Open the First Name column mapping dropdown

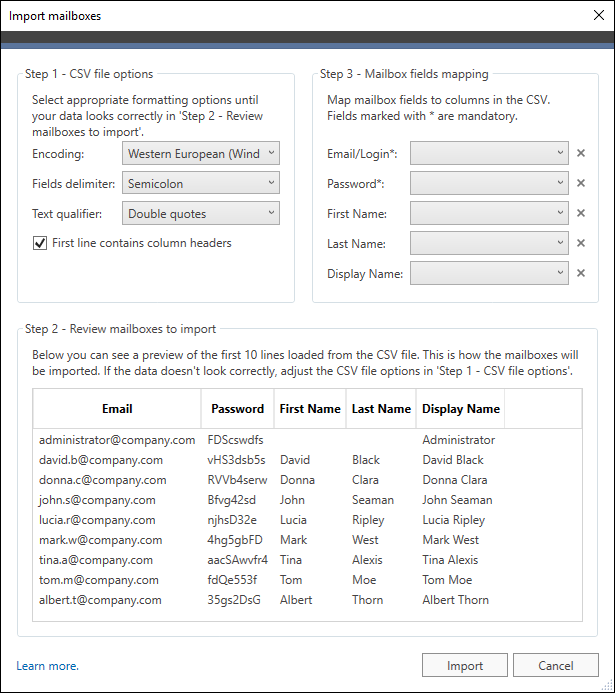489,213
